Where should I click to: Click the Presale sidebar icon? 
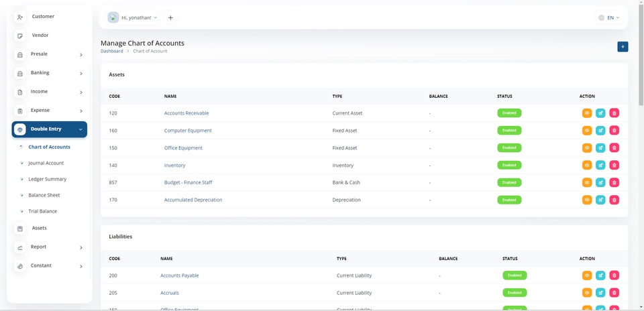19,55
